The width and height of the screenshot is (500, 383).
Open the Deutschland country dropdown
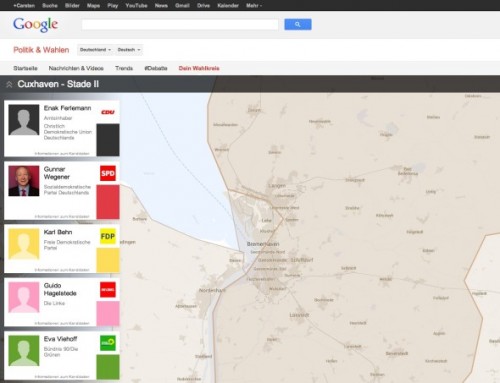point(95,50)
